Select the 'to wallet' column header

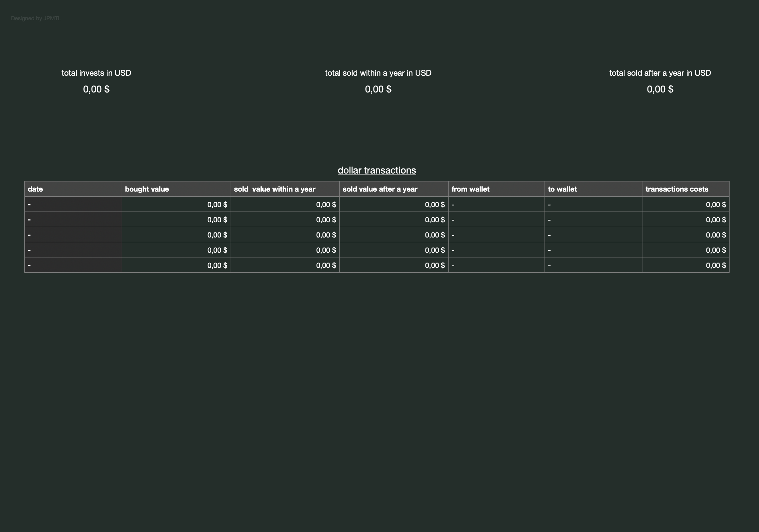(593, 189)
